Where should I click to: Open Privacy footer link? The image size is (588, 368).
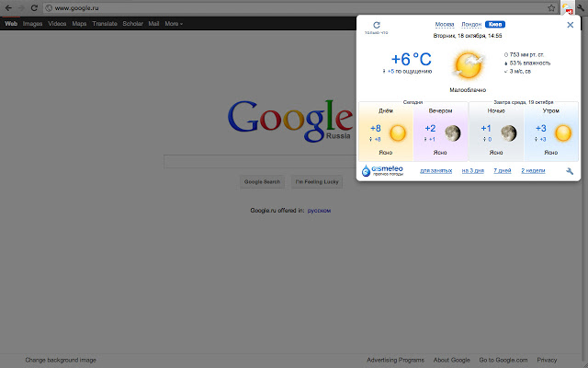coord(547,360)
